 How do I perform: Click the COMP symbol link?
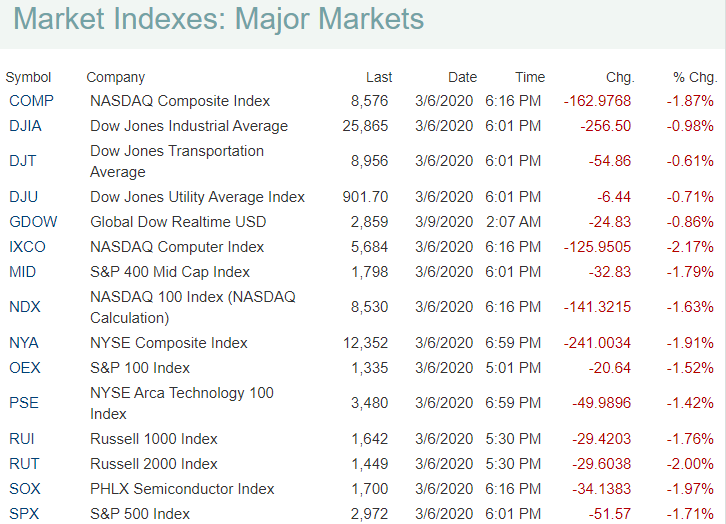[31, 101]
